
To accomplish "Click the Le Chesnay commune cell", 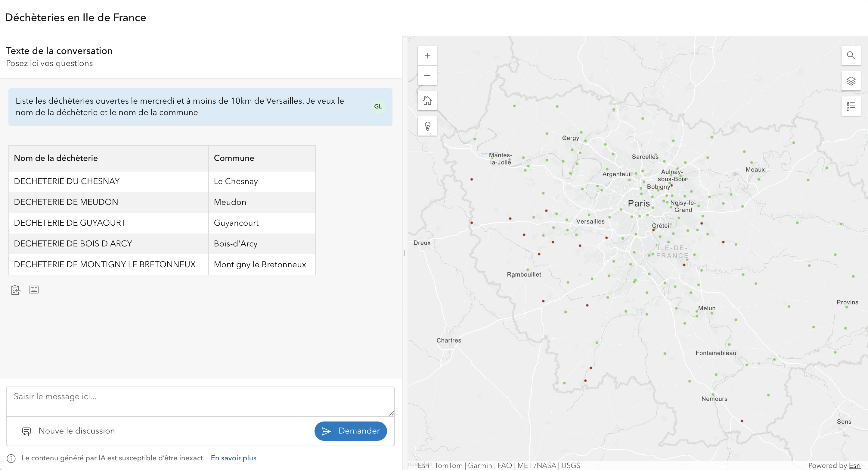I will pos(262,181).
